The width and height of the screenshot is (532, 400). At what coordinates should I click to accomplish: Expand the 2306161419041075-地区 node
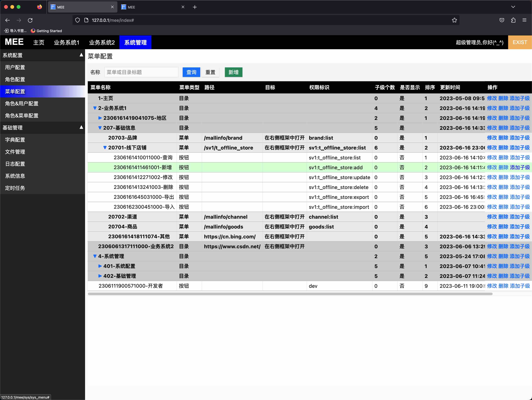pos(100,118)
